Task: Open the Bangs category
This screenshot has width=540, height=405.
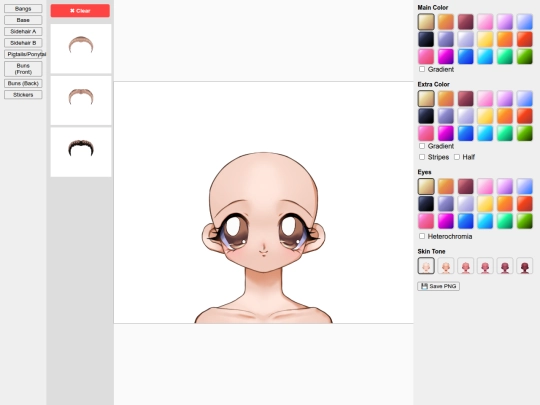Action: tap(23, 9)
